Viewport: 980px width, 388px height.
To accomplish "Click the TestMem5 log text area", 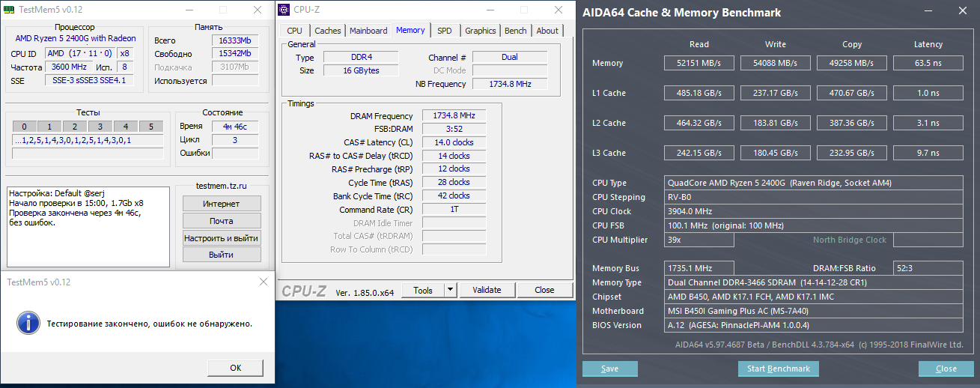I will pyautogui.click(x=88, y=226).
